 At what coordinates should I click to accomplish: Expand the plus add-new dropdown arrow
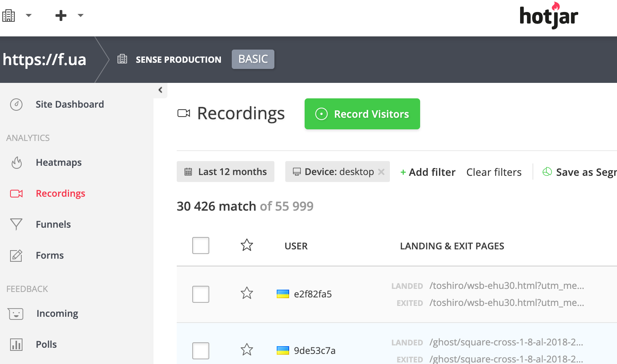coord(80,15)
